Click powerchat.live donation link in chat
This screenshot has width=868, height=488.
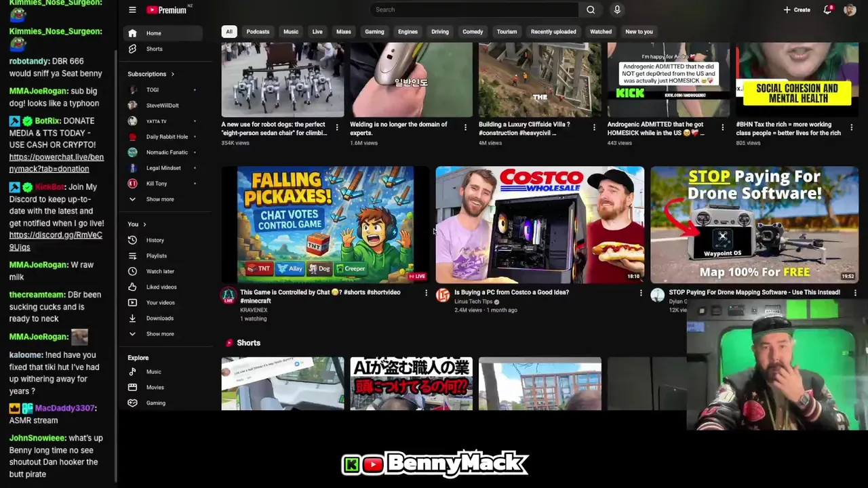point(56,163)
